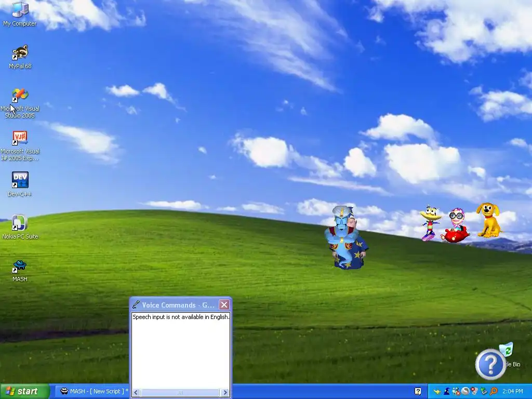
Task: Click the Peedy parrot agent character
Action: (430, 223)
